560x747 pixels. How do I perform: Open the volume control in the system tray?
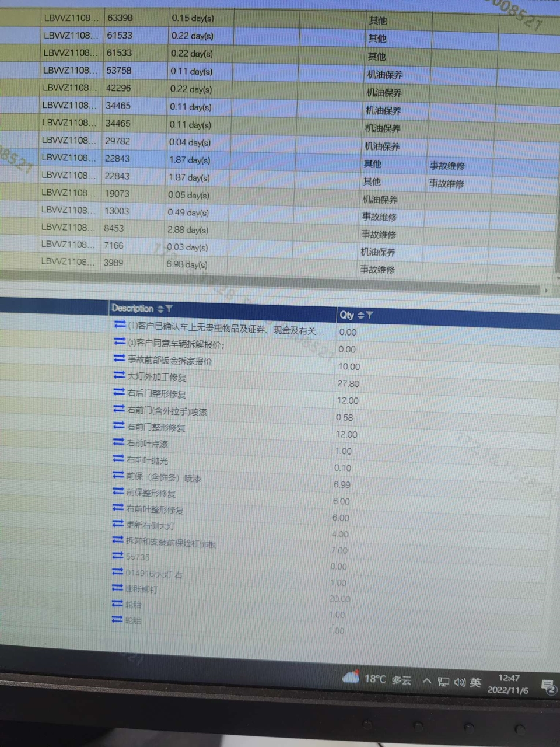[460, 682]
